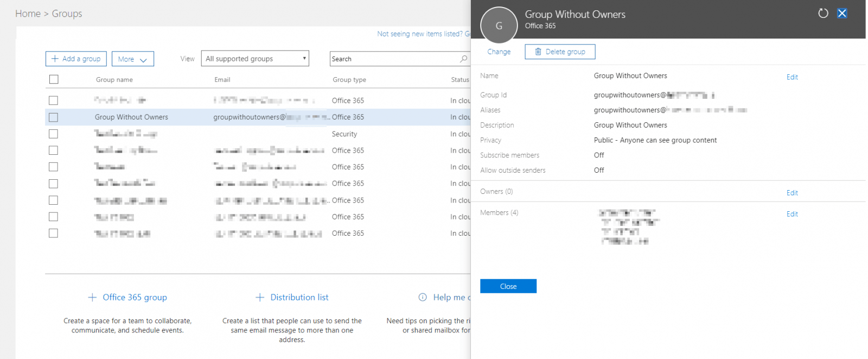Click the search magnifier icon
868x359 pixels.
(463, 59)
